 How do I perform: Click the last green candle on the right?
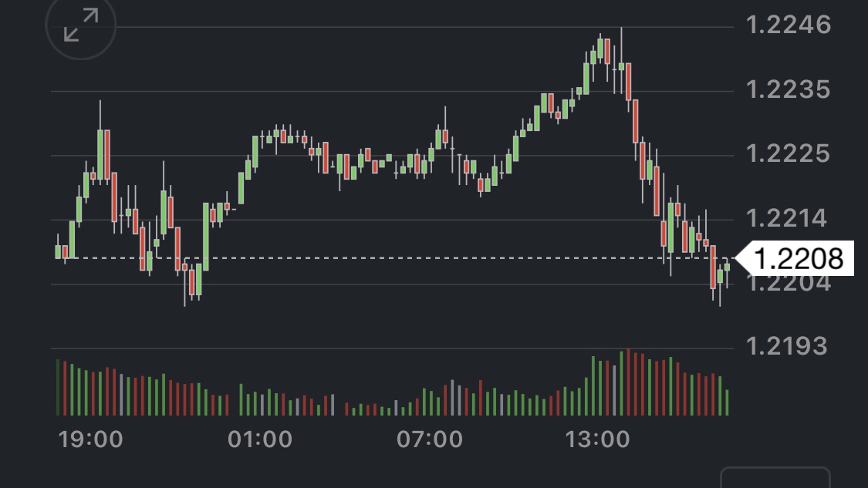click(727, 267)
